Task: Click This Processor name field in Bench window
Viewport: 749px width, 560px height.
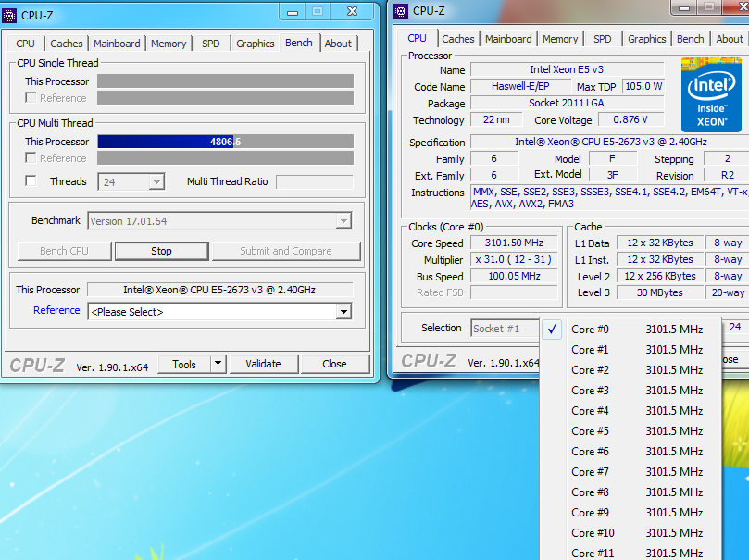Action: [x=219, y=290]
